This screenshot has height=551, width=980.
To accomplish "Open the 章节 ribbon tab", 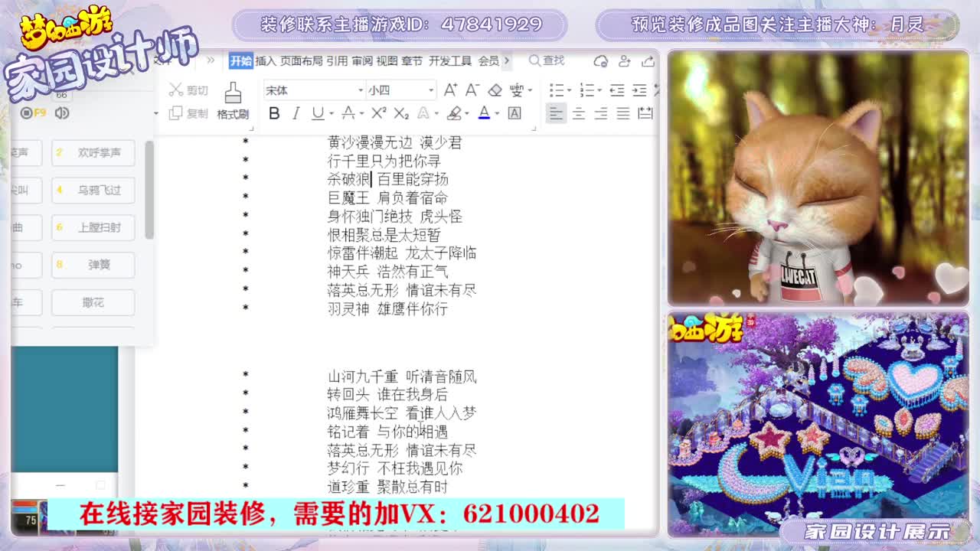I will pos(412,60).
